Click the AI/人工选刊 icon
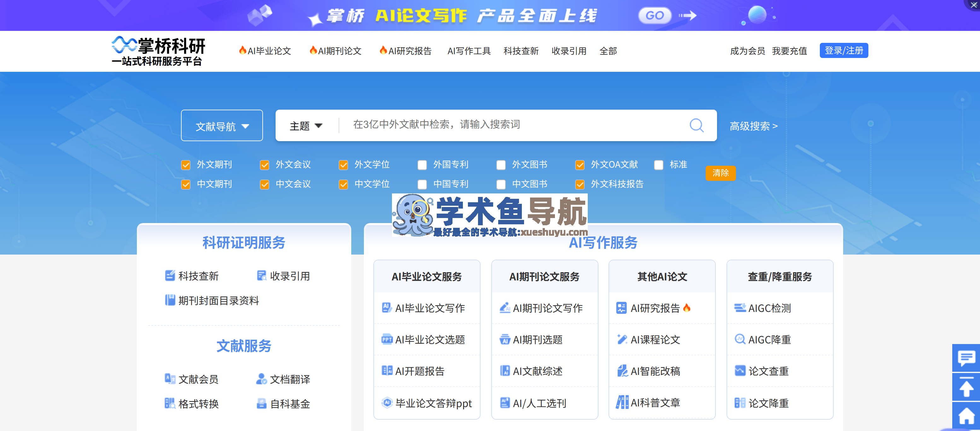 point(505,403)
